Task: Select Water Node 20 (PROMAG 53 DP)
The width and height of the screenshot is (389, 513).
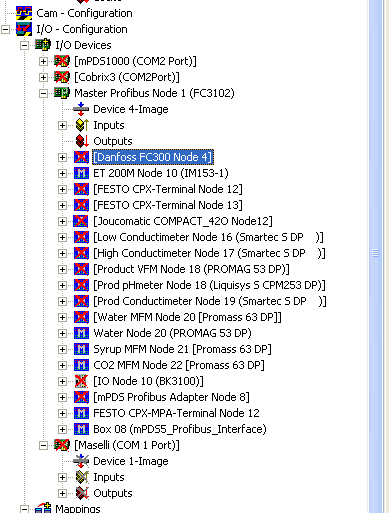Action: click(172, 333)
